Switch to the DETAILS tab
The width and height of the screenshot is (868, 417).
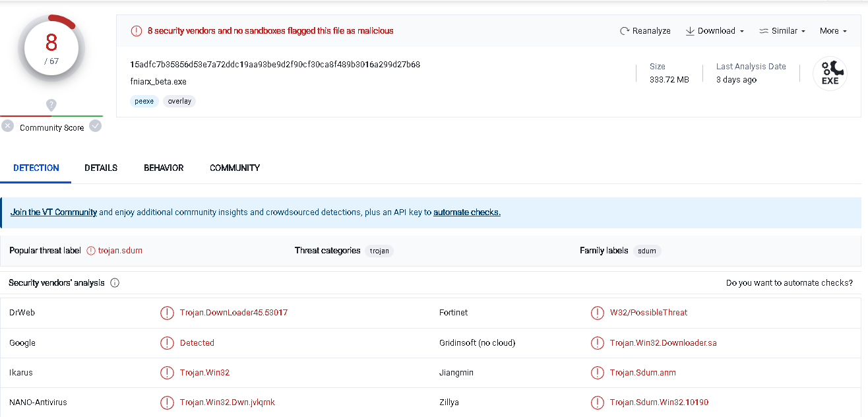pyautogui.click(x=101, y=168)
